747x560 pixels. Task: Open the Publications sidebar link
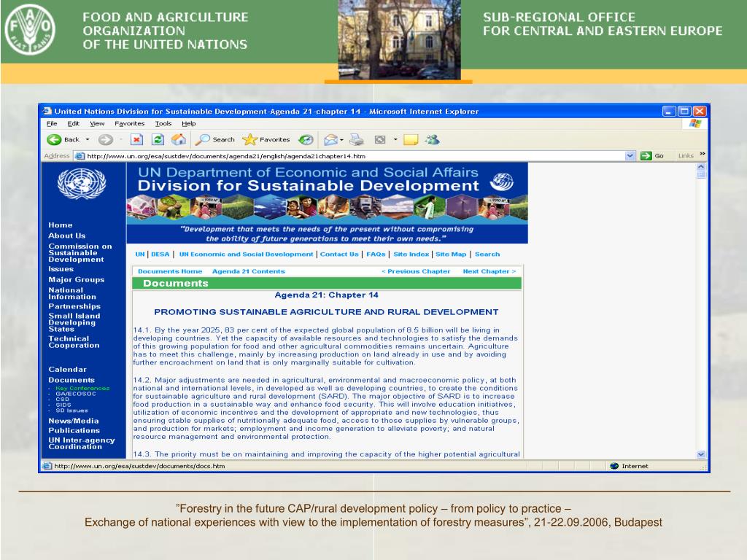pyautogui.click(x=74, y=430)
